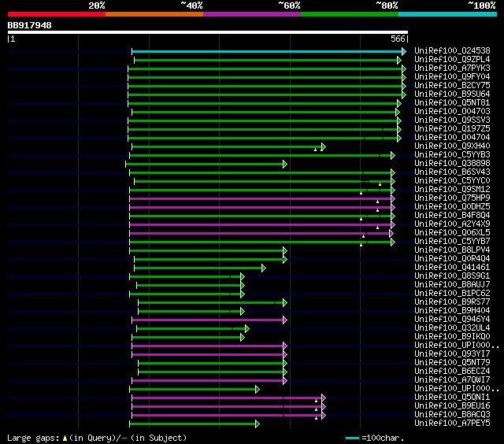Click the UniRef100_B6ECZ4 label

click(x=452, y=372)
